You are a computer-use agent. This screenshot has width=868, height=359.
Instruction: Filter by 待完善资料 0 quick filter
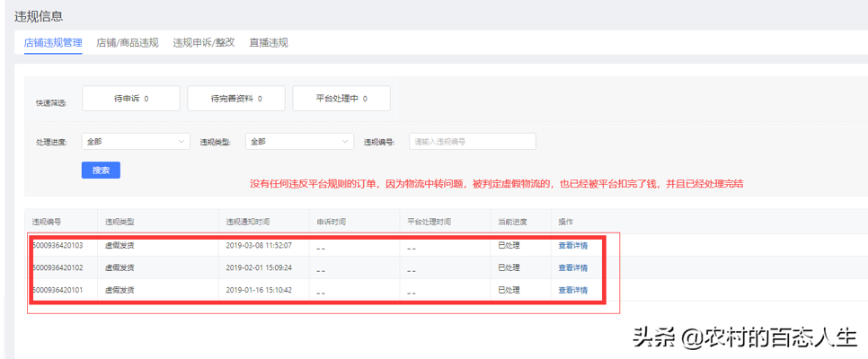pos(236,99)
